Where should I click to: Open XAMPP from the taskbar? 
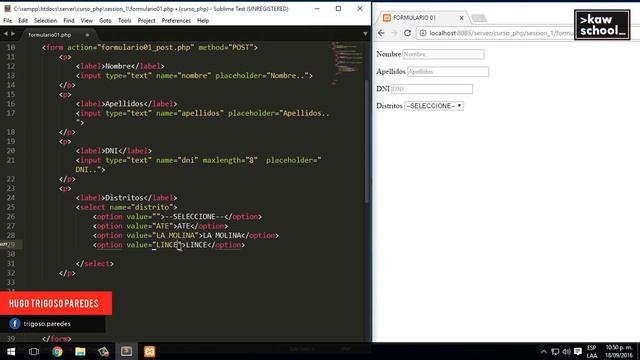149,351
